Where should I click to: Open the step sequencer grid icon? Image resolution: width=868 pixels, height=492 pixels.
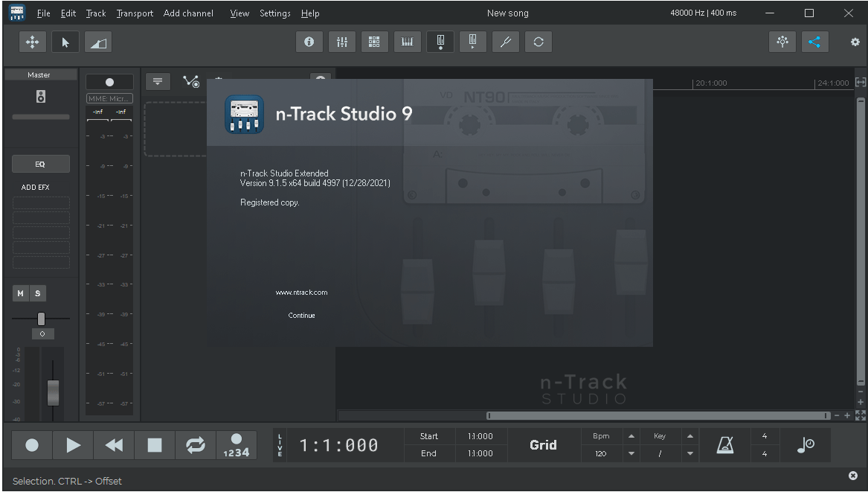pyautogui.click(x=375, y=42)
